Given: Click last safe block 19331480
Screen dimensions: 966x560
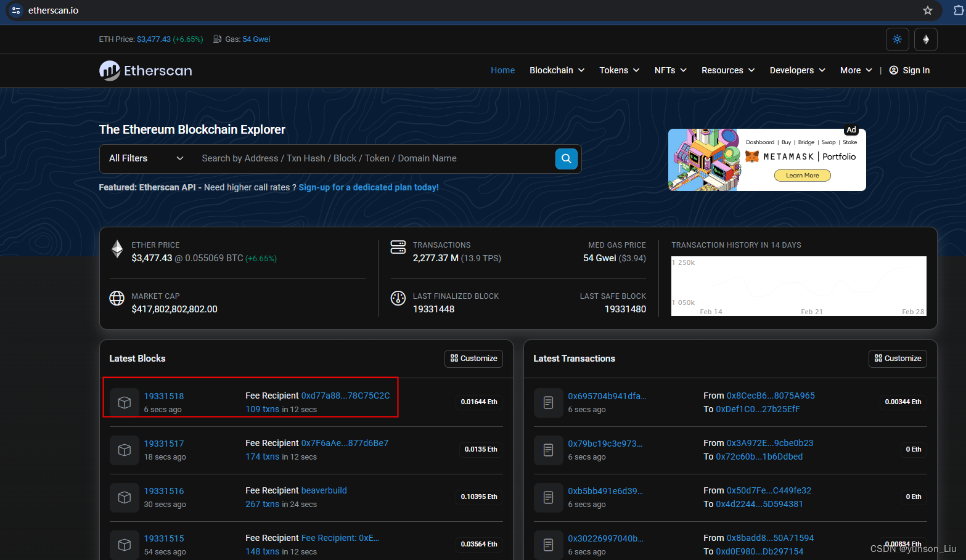Looking at the screenshot, I should point(625,309).
